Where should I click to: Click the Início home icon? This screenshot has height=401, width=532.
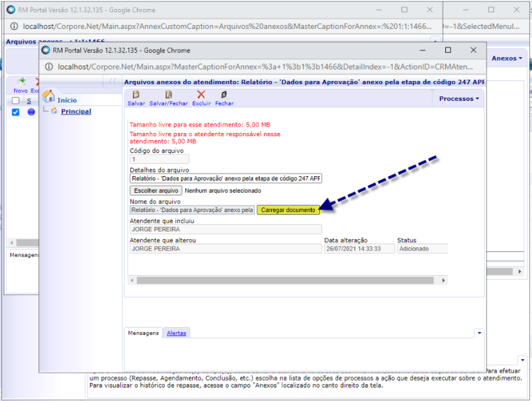(x=49, y=96)
